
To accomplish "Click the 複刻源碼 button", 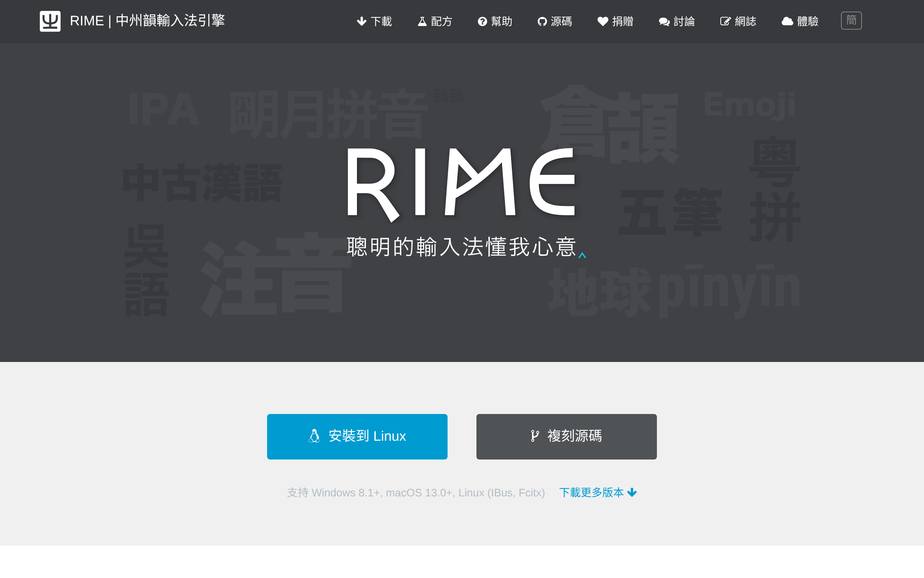I will [x=567, y=436].
